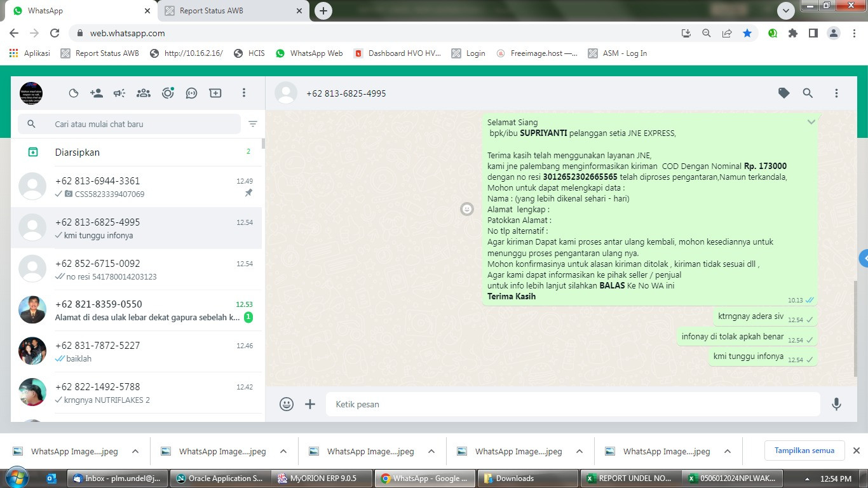Search within the conversation using magnifier icon
868x488 pixels.
coord(808,93)
